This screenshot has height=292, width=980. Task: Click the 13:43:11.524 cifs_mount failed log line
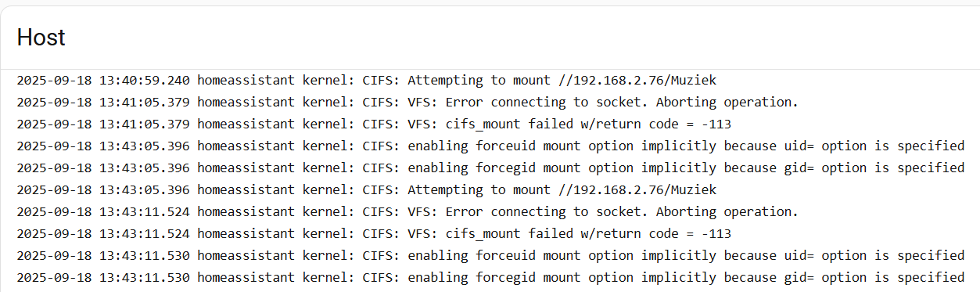pyautogui.click(x=374, y=233)
